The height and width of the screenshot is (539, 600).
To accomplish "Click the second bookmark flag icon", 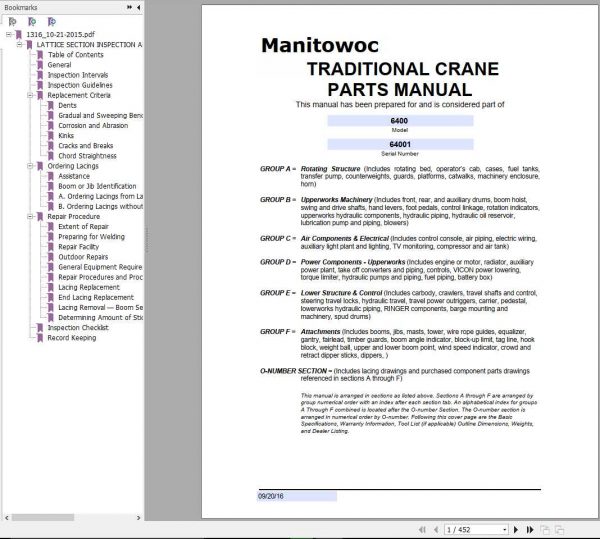I will [32, 22].
